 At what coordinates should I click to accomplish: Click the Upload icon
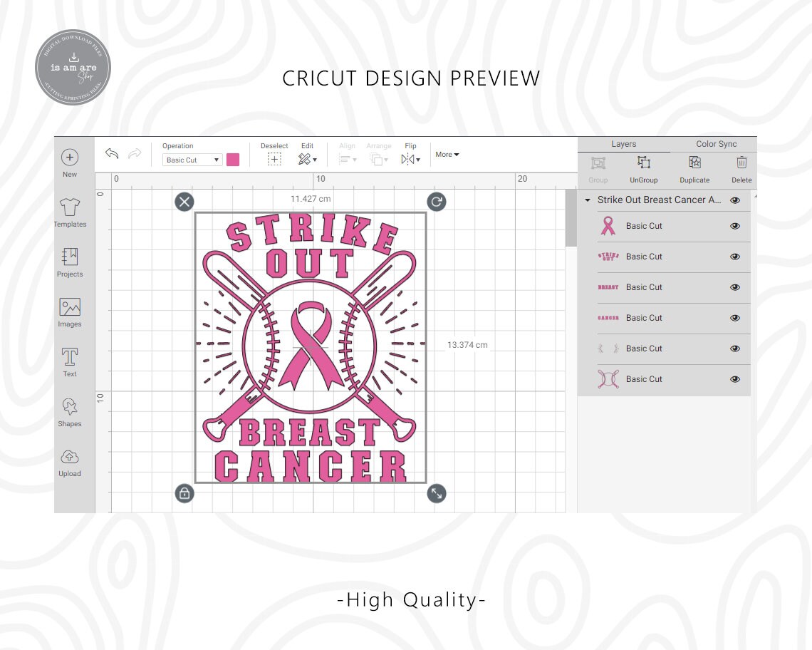69,458
